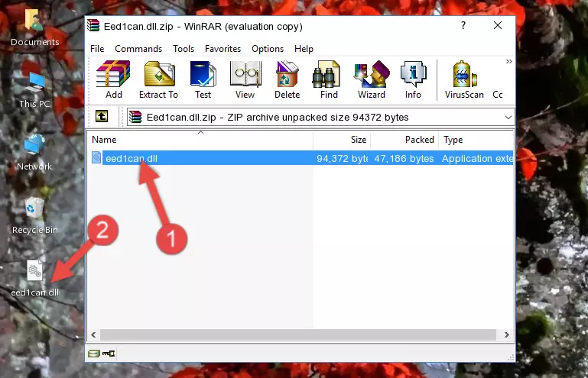The image size is (588, 378).
Task: Open the Tools menu
Action: [x=184, y=49]
